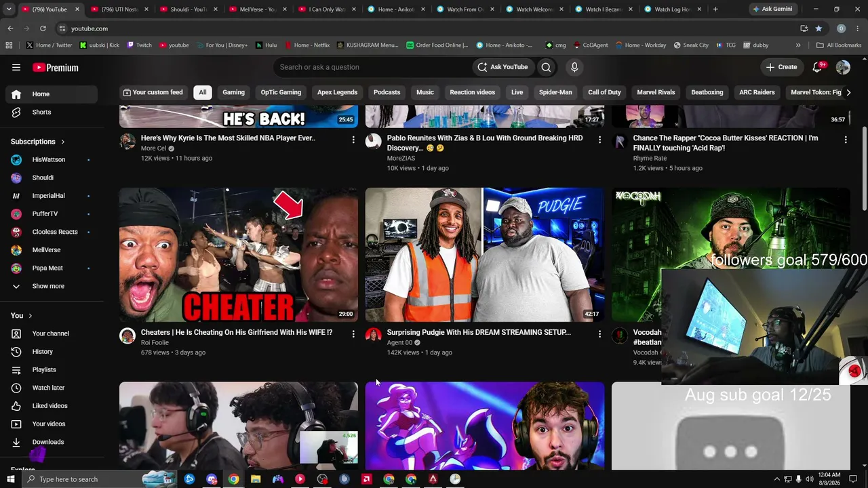Viewport: 868px width, 488px height.
Task: Open the All Bookmarks folder
Action: pos(839,45)
